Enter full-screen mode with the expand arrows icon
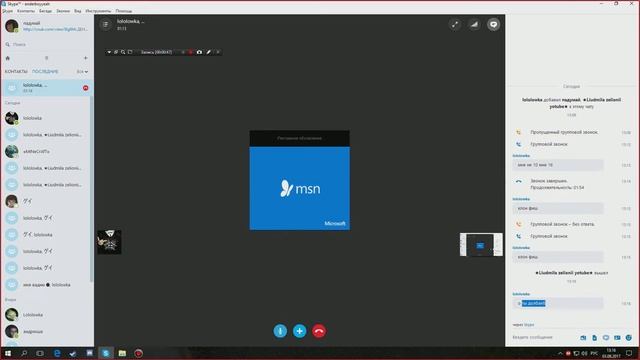The height and width of the screenshot is (360, 640). 455,24
